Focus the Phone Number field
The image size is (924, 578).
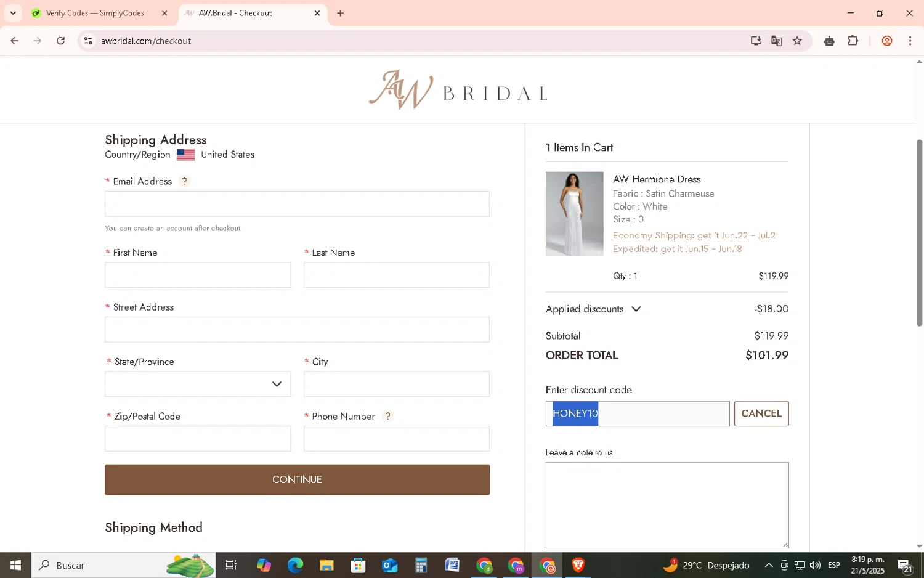click(397, 439)
